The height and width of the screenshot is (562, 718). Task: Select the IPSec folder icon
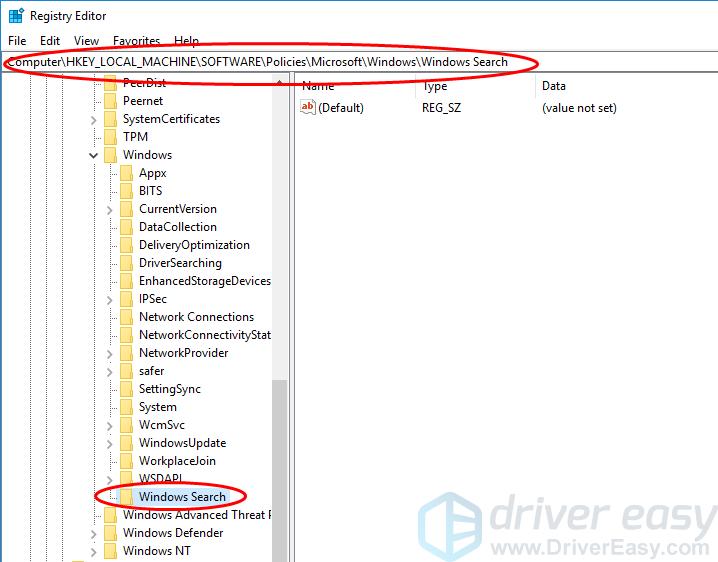point(126,299)
